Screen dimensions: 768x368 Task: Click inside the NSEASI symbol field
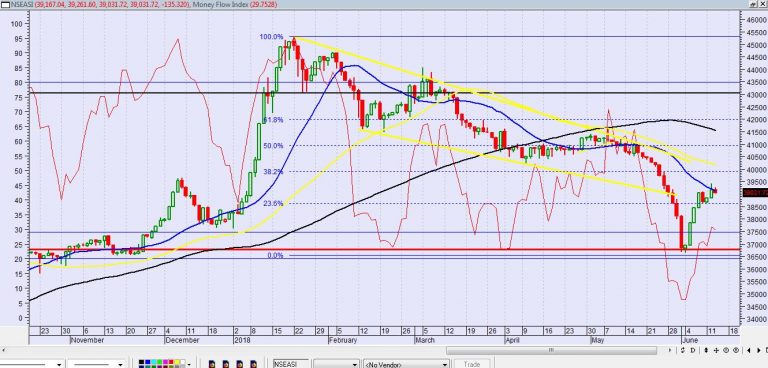[291, 364]
